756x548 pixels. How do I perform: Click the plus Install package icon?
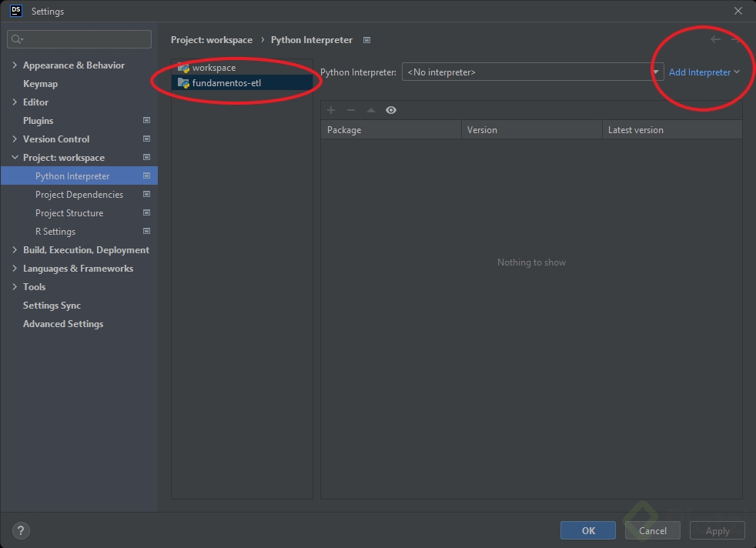click(331, 110)
